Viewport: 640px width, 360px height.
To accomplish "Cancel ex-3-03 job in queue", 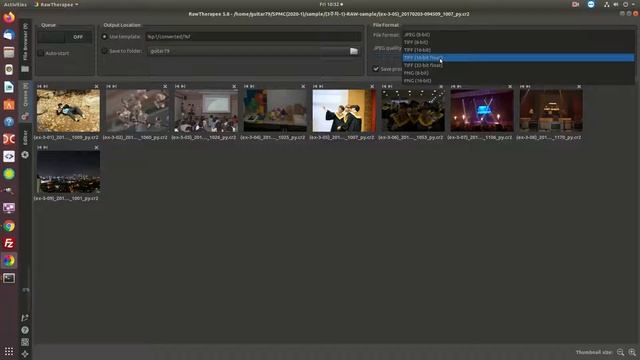I will pyautogui.click(x=234, y=87).
